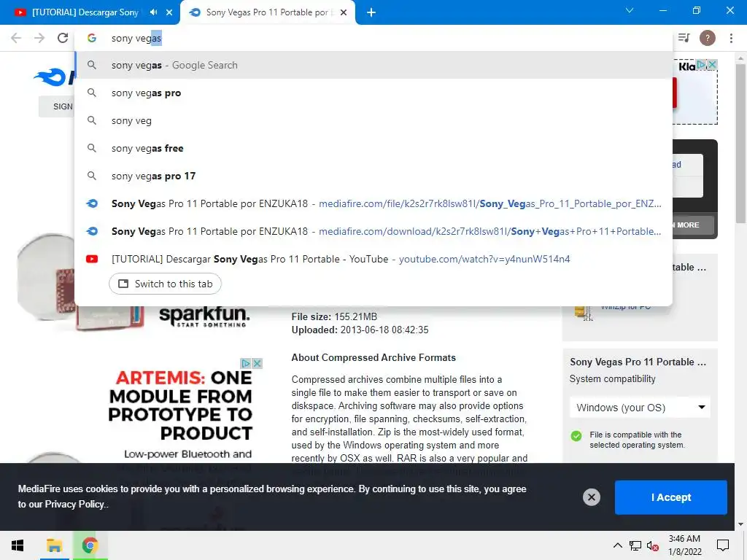Close the Artemis ad with X

pyautogui.click(x=257, y=363)
